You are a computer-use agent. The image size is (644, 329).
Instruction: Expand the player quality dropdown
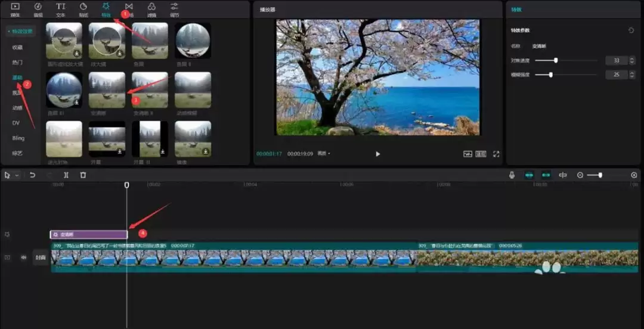pyautogui.click(x=324, y=154)
